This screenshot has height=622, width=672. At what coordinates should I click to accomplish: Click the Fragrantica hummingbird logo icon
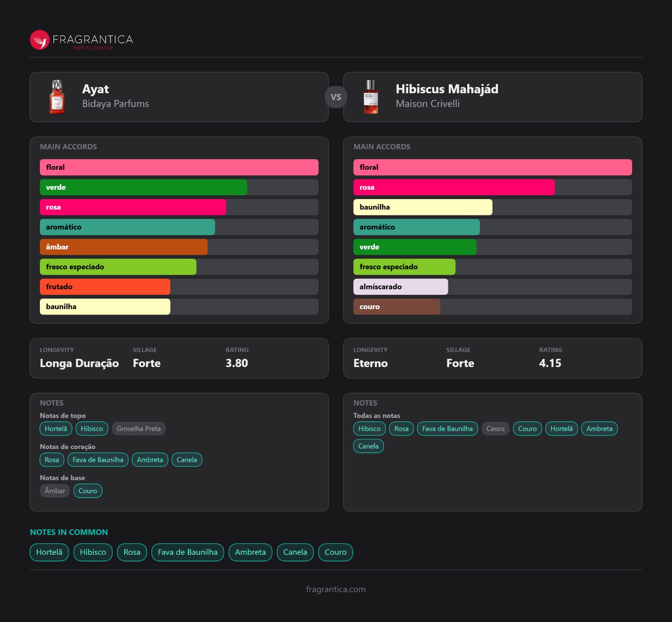pos(40,40)
